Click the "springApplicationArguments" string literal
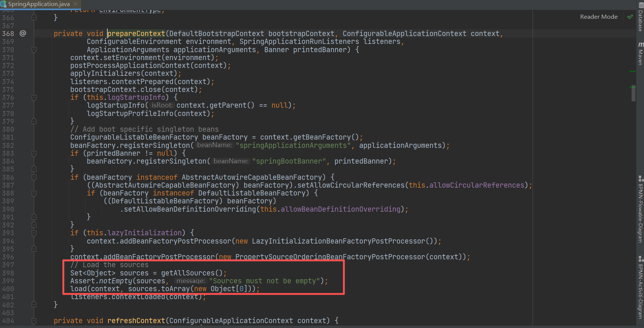The height and width of the screenshot is (328, 644). click(x=293, y=145)
